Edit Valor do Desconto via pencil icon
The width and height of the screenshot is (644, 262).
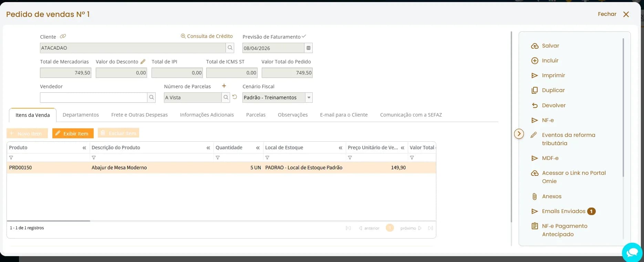click(143, 61)
